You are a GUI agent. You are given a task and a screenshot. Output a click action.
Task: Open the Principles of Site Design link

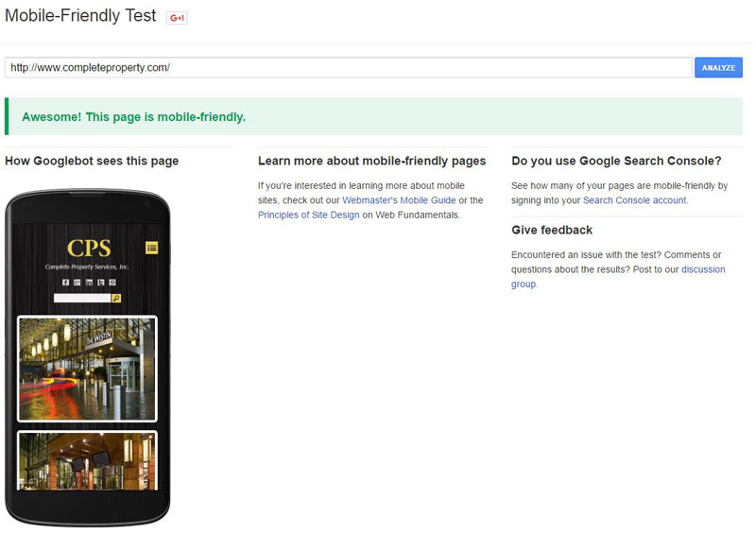pyautogui.click(x=309, y=215)
